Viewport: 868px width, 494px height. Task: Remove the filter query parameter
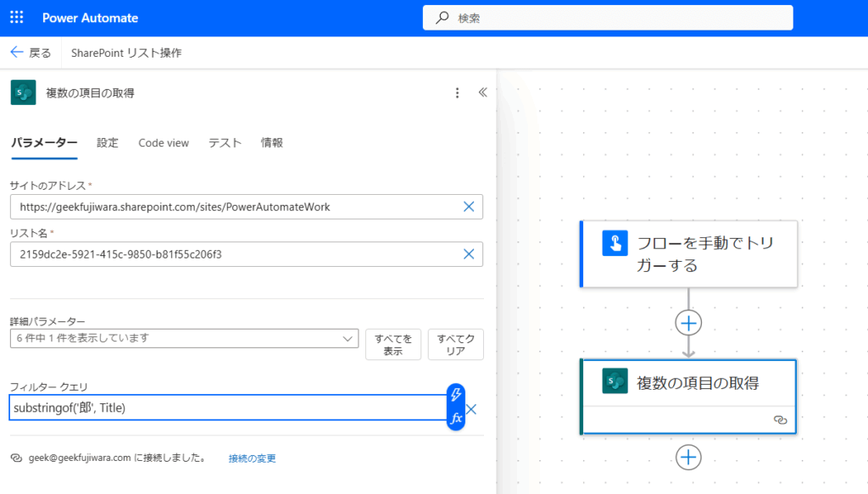(471, 409)
